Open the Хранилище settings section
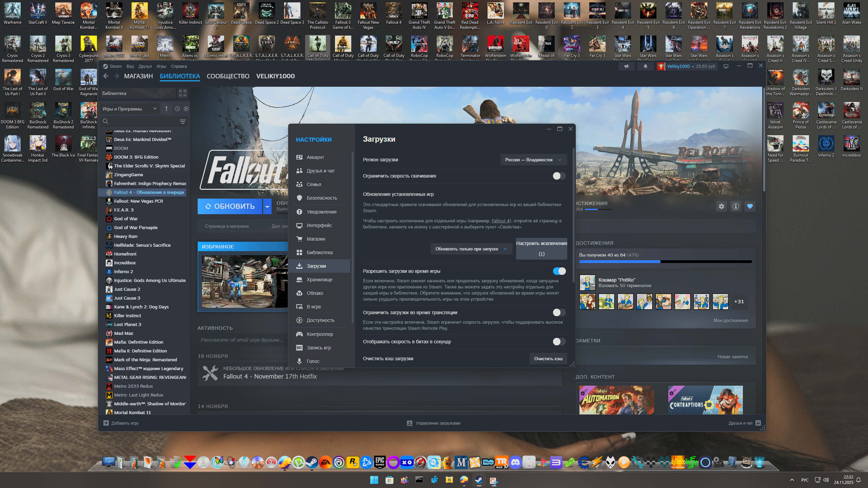Image resolution: width=868 pixels, height=488 pixels. (x=319, y=280)
